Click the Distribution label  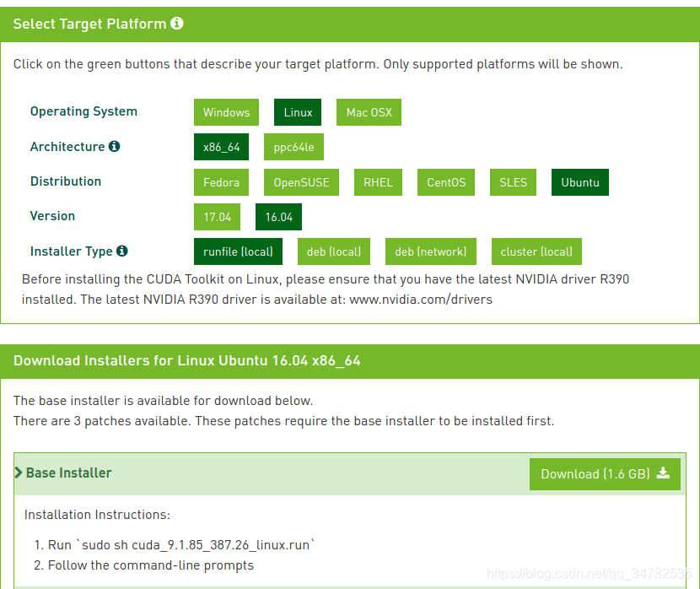pos(66,181)
